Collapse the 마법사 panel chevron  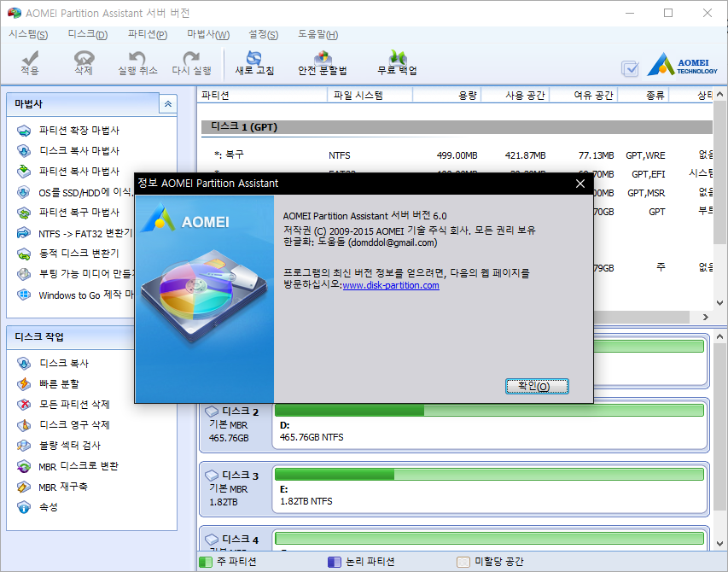click(167, 104)
